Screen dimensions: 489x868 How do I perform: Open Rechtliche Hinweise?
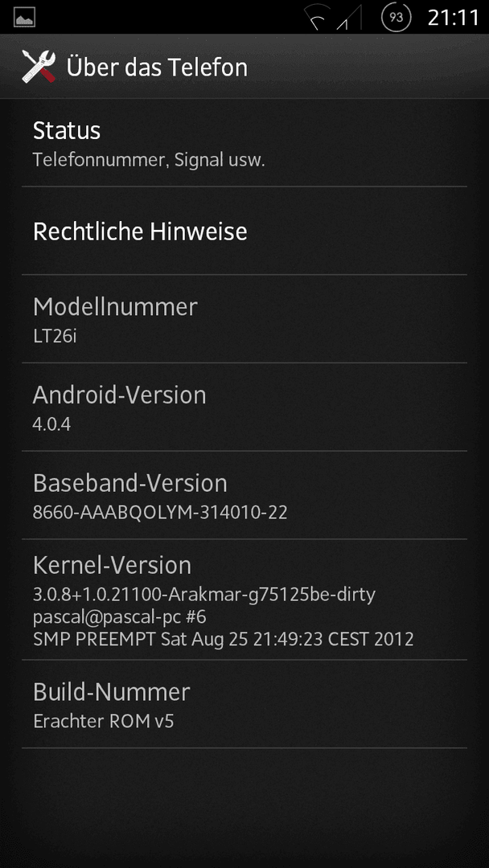tap(244, 231)
